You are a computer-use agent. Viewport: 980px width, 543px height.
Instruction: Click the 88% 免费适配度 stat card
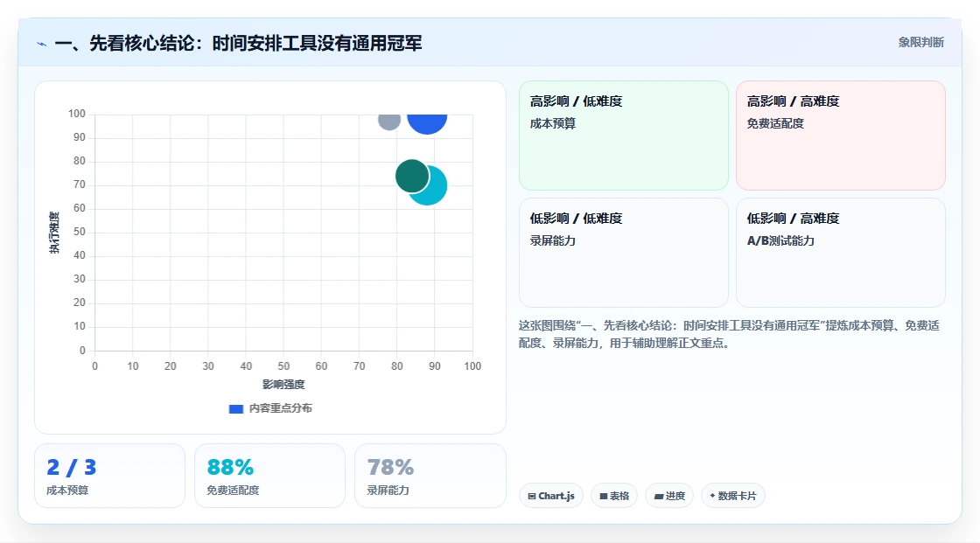pos(270,476)
